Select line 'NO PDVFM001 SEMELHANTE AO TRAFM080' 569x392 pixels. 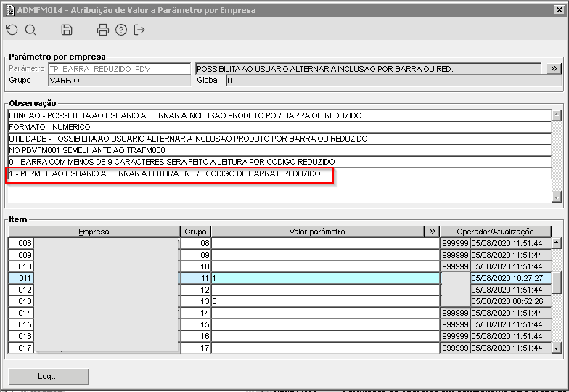coord(279,150)
